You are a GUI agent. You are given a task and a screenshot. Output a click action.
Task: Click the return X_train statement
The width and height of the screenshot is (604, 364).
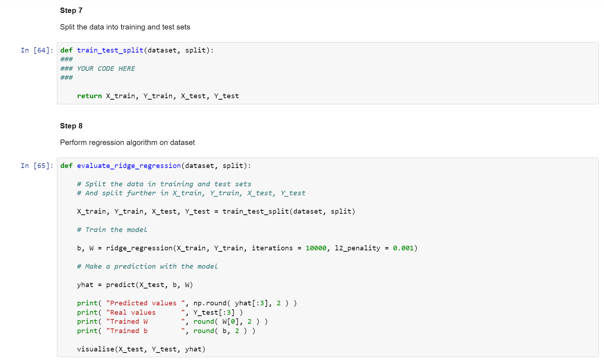(x=157, y=96)
